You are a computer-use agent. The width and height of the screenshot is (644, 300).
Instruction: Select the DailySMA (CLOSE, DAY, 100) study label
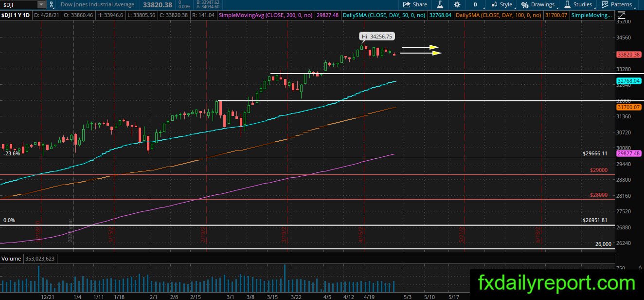tap(500, 16)
